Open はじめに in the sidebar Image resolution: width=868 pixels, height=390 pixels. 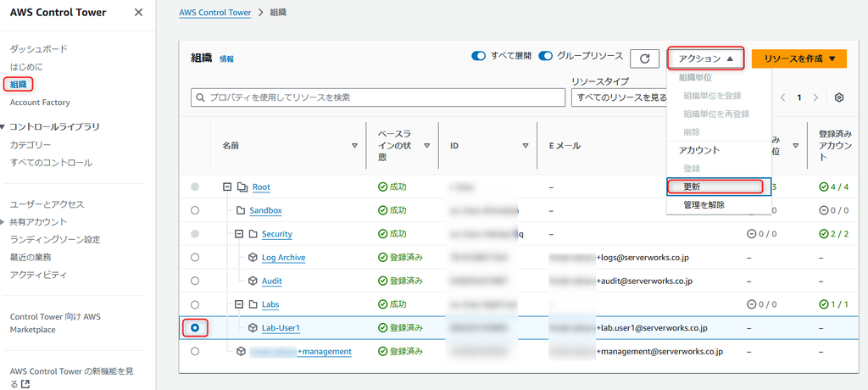tap(26, 66)
